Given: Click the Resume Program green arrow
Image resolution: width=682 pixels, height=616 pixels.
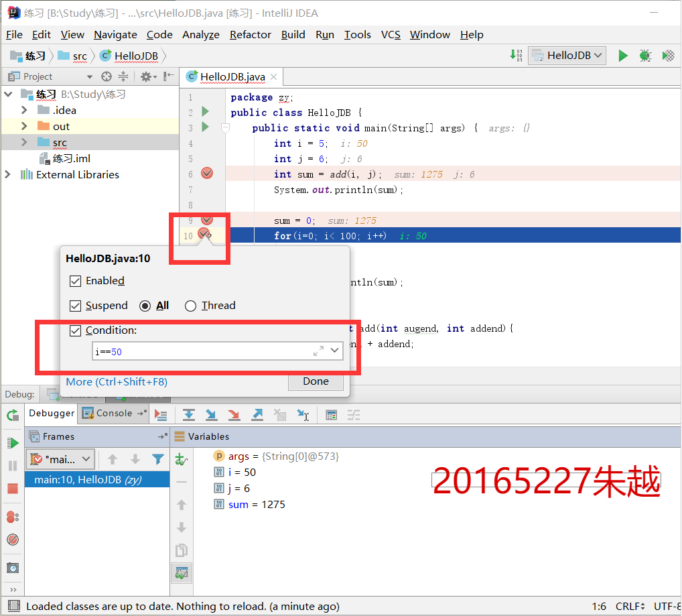Looking at the screenshot, I should click(13, 443).
